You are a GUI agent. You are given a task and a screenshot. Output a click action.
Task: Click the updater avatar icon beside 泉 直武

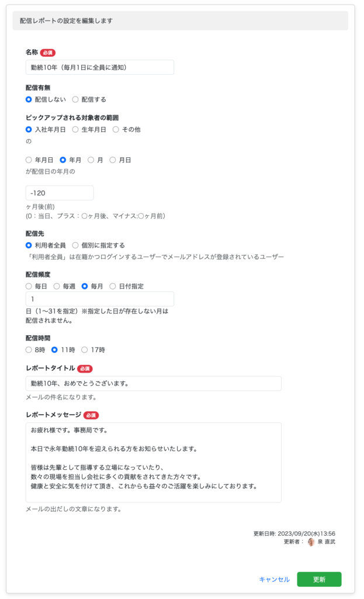coord(311,542)
